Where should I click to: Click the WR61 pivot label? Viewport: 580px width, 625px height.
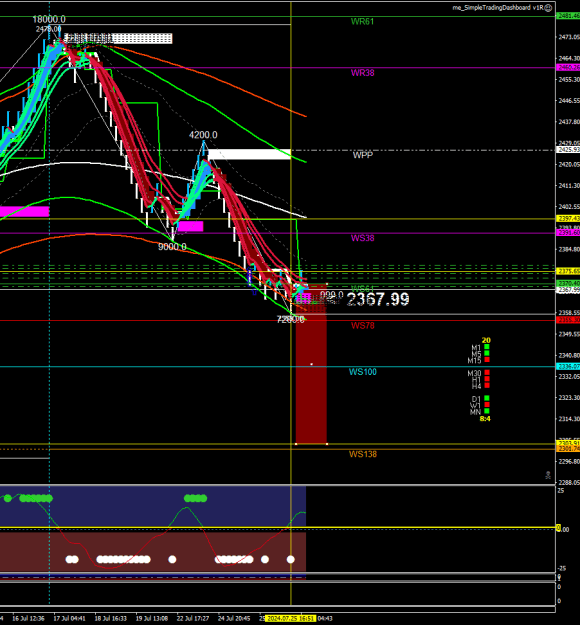(362, 22)
